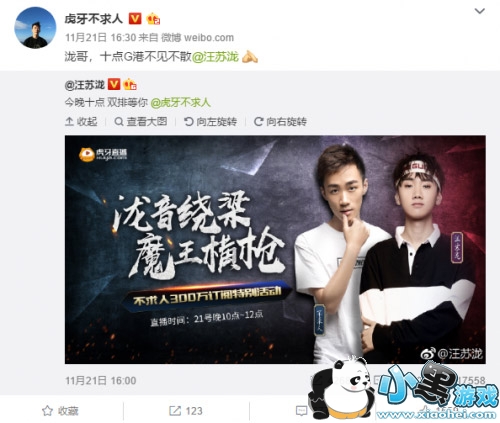The width and height of the screenshot is (500, 423).
Task: Open the 微博 weibo.com source link
Action: pyautogui.click(x=197, y=38)
